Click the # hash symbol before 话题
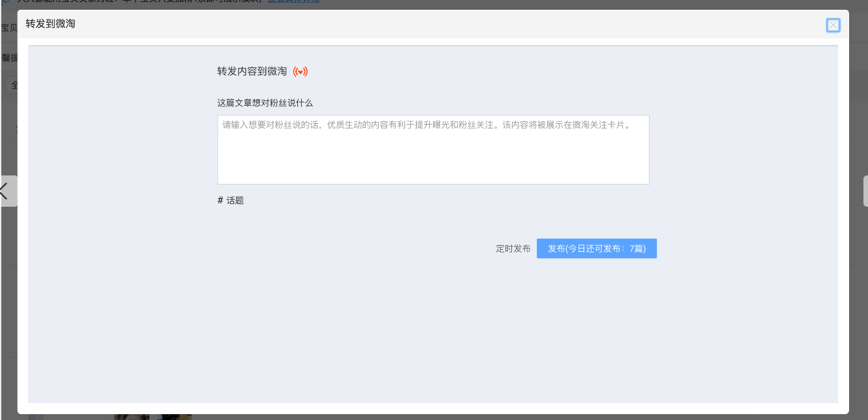 (220, 200)
